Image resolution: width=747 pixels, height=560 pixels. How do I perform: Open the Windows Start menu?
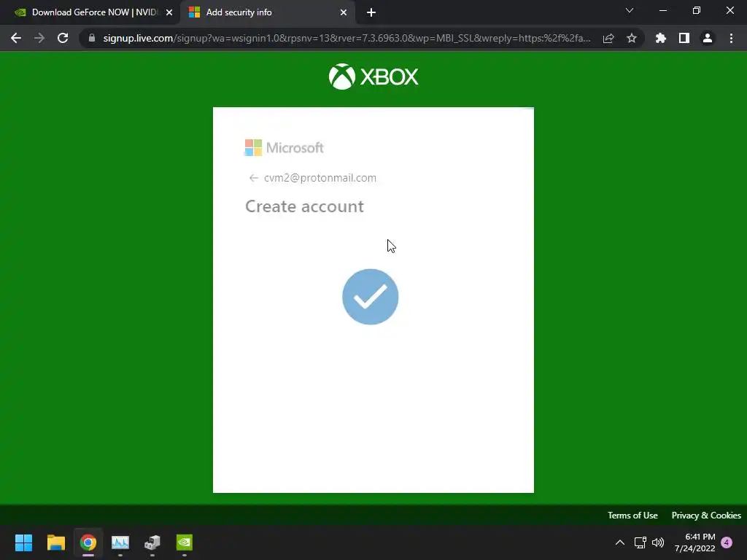tap(23, 542)
